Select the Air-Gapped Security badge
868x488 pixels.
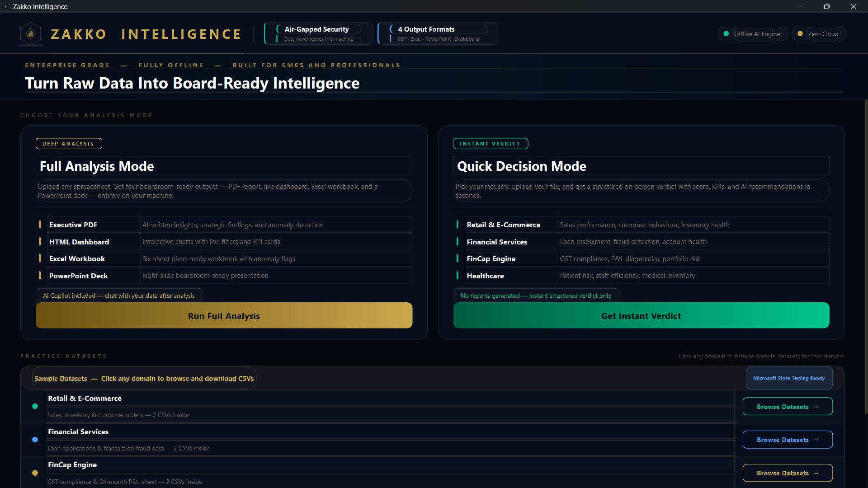pos(318,33)
